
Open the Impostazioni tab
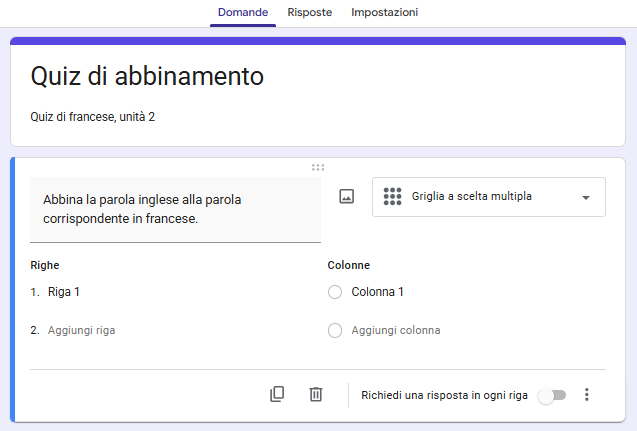pyautogui.click(x=384, y=13)
